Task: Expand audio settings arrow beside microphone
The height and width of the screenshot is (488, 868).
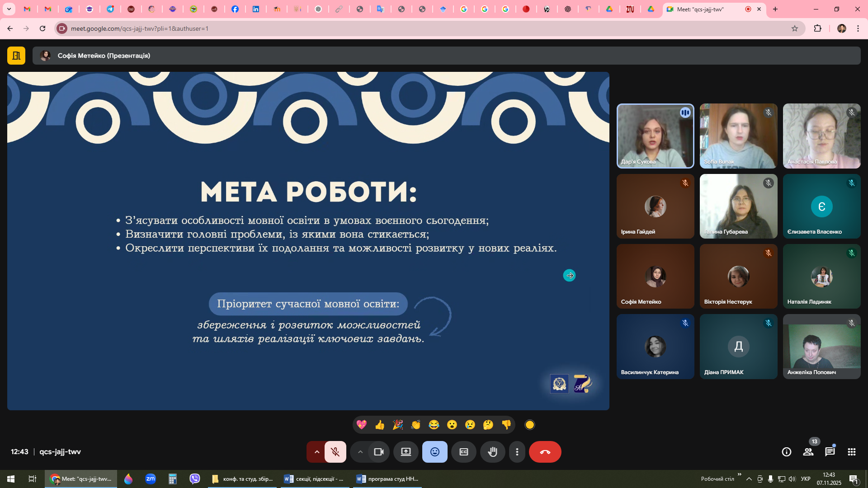Action: click(316, 452)
